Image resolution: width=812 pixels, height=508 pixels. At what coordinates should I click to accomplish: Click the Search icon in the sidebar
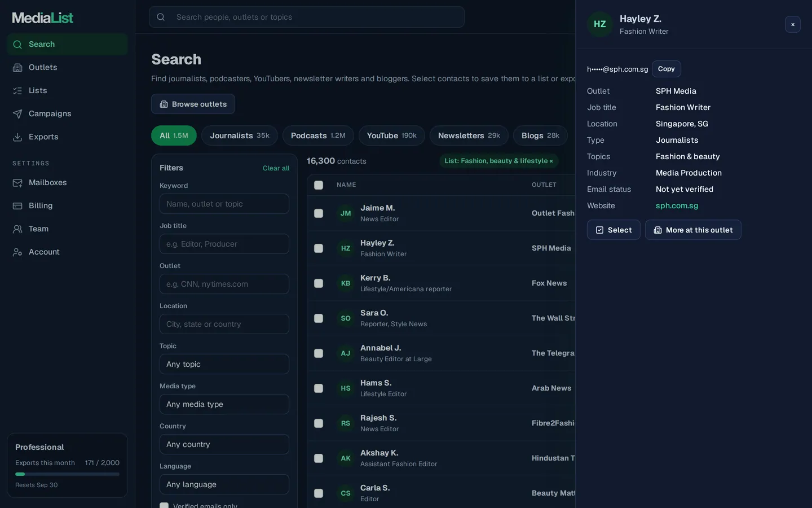[17, 45]
